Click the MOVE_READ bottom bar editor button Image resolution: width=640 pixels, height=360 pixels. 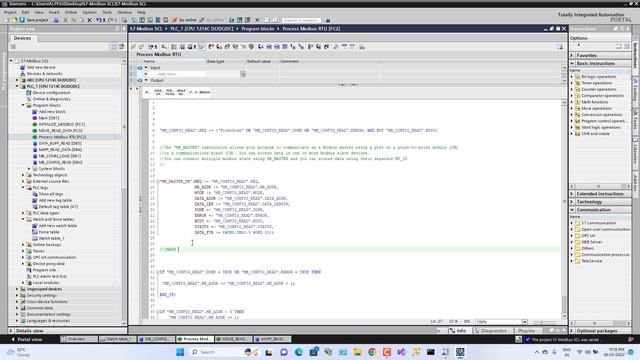[x=234, y=339]
